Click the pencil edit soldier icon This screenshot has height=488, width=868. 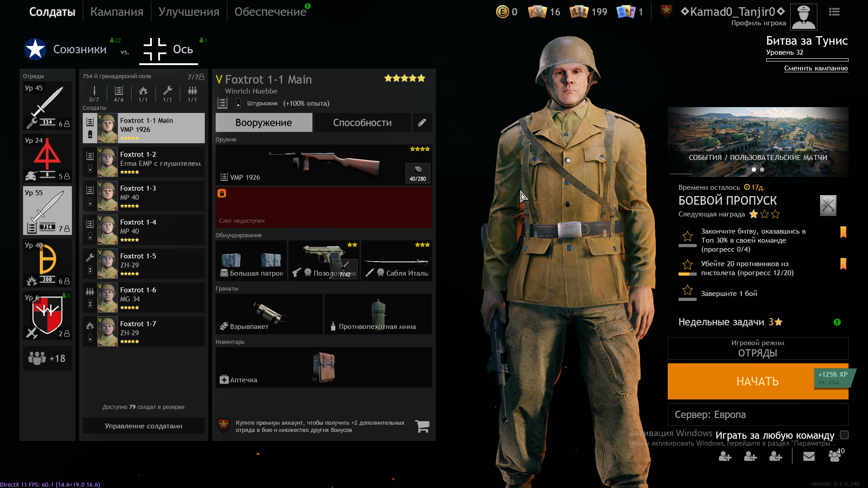coord(422,122)
